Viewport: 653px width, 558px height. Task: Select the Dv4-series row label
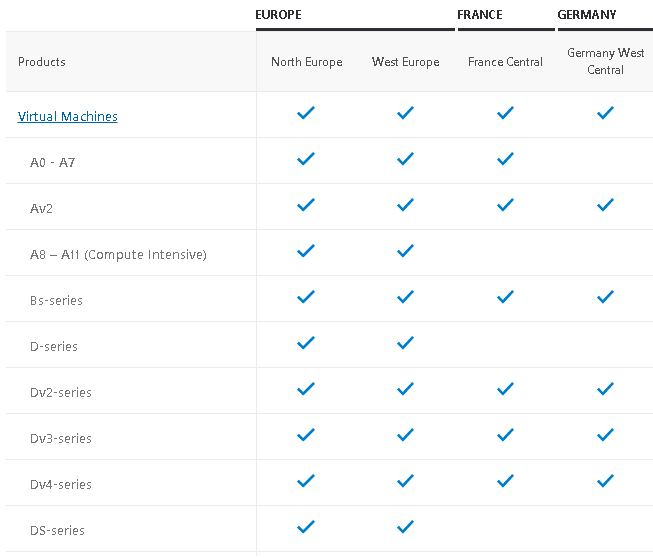(61, 485)
